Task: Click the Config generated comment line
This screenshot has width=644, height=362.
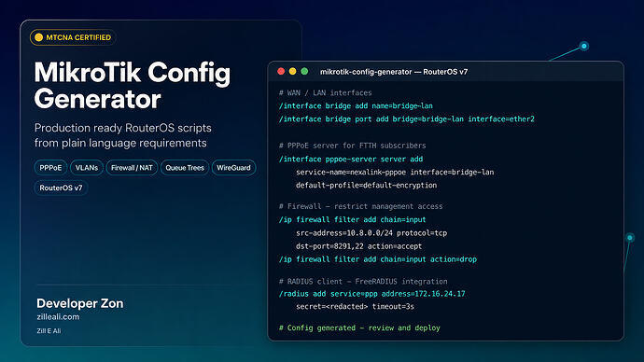Action: tap(359, 327)
